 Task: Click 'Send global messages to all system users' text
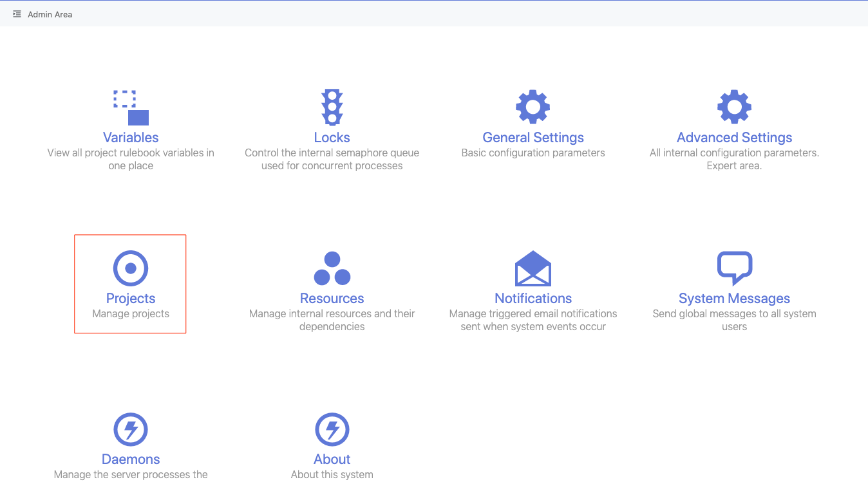pos(735,320)
